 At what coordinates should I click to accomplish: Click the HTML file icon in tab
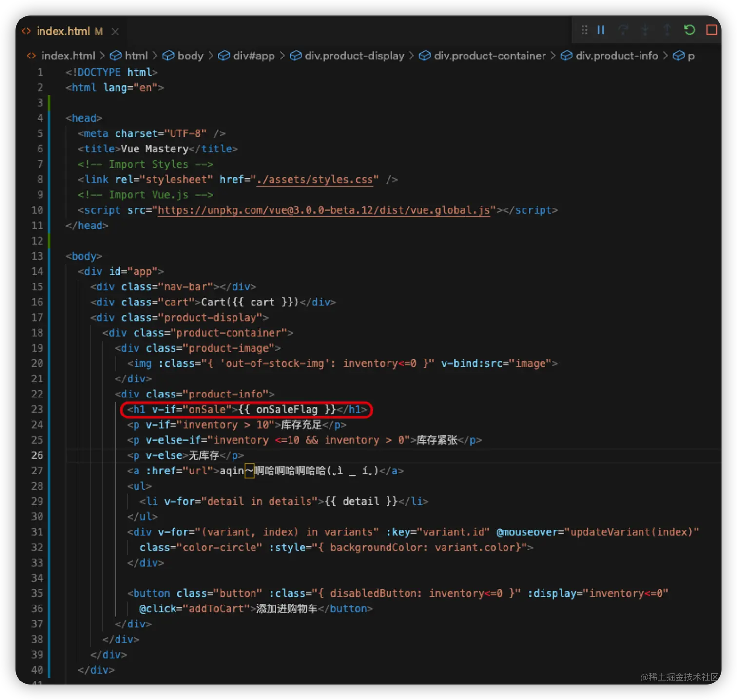click(x=26, y=31)
